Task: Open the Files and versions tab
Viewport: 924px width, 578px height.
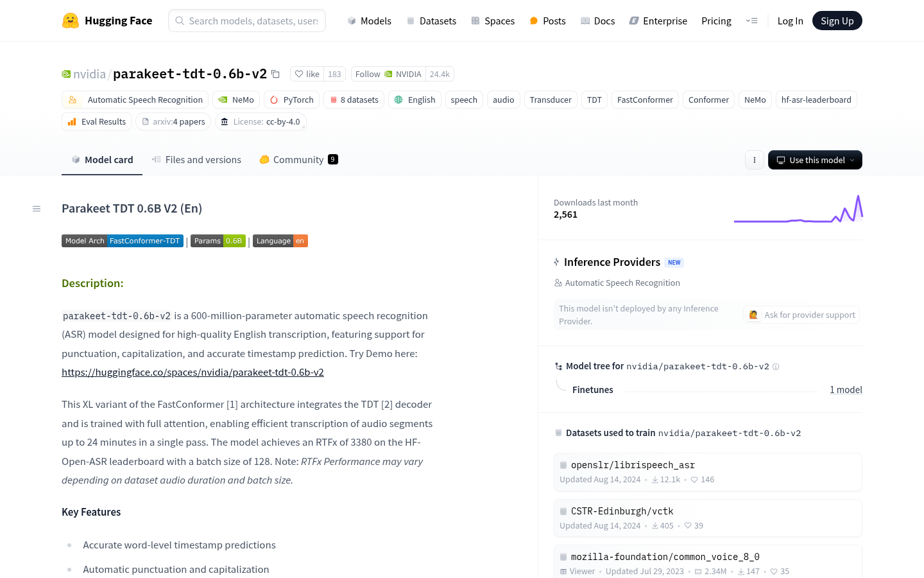Action: pyautogui.click(x=196, y=160)
